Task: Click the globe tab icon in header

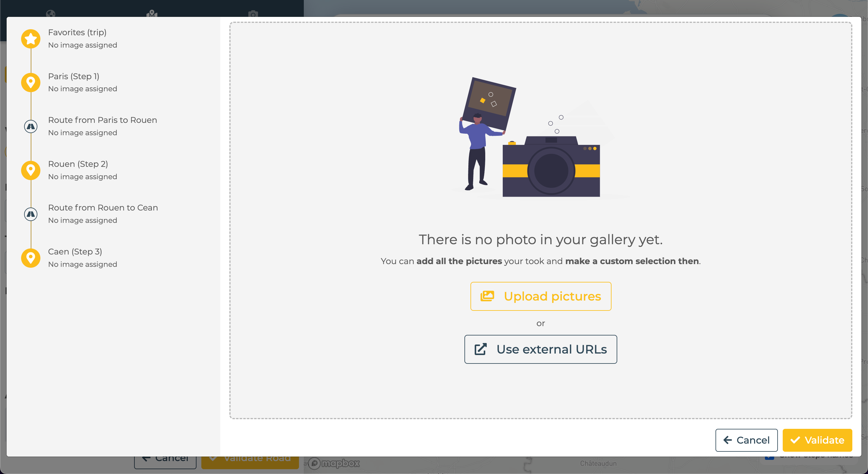Action: [51, 14]
